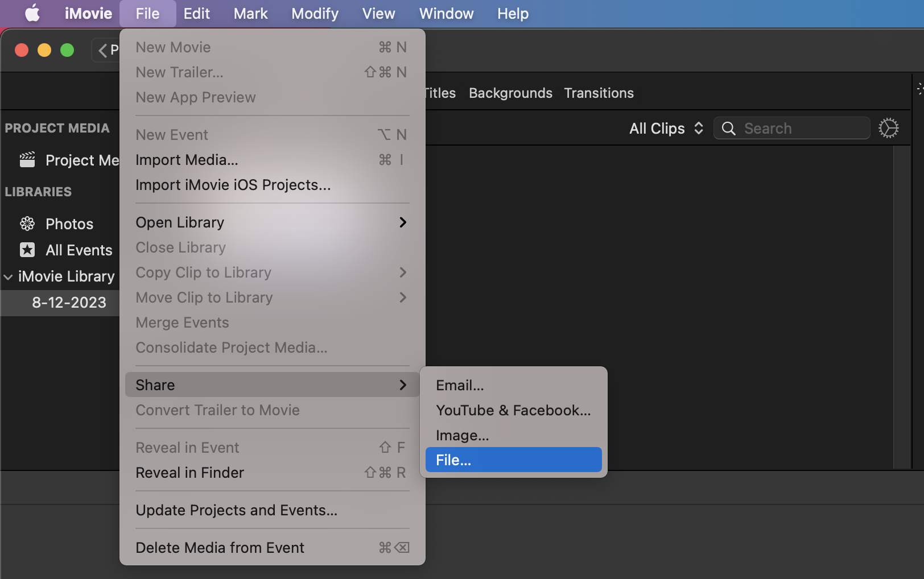Select the Project Media clapperboard icon
This screenshot has width=924, height=579.
tap(27, 160)
